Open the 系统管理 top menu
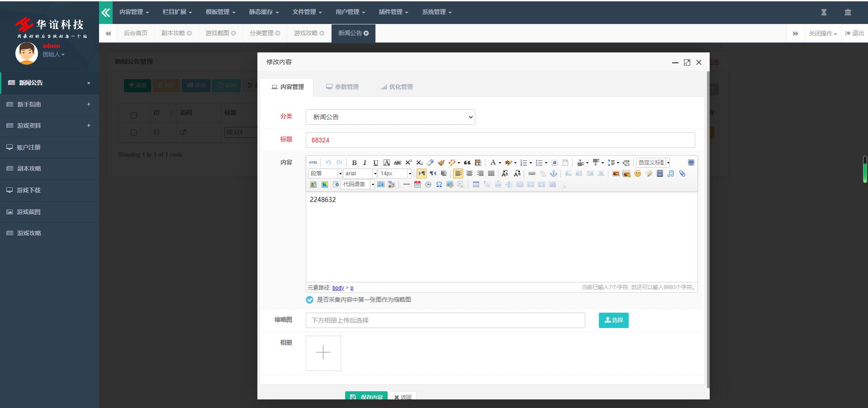Image resolution: width=868 pixels, height=408 pixels. coord(436,12)
